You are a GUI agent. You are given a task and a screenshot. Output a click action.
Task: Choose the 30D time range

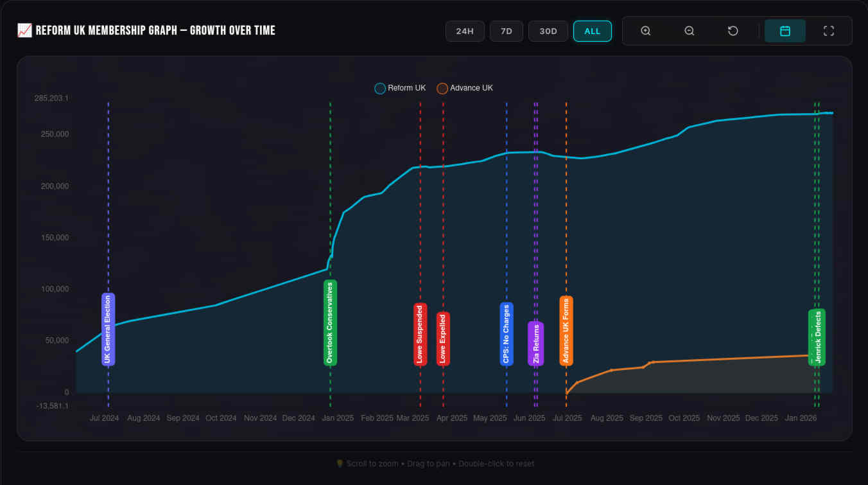(548, 31)
